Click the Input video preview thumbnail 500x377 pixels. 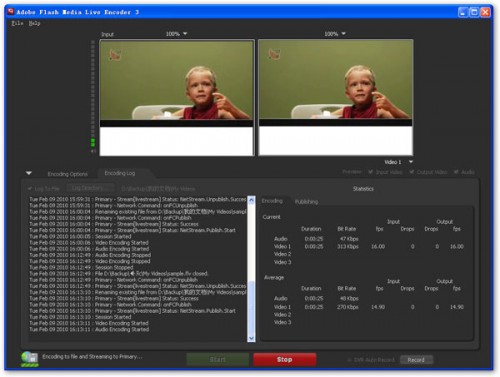tap(177, 98)
